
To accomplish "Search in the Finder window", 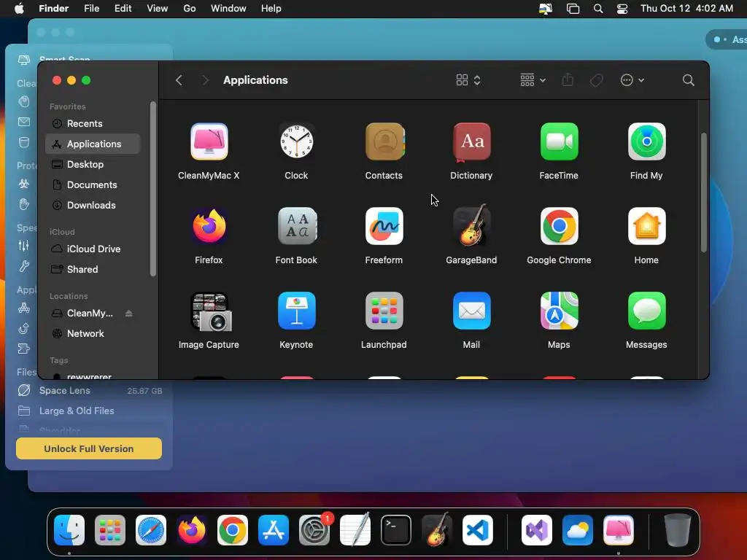I will [688, 80].
